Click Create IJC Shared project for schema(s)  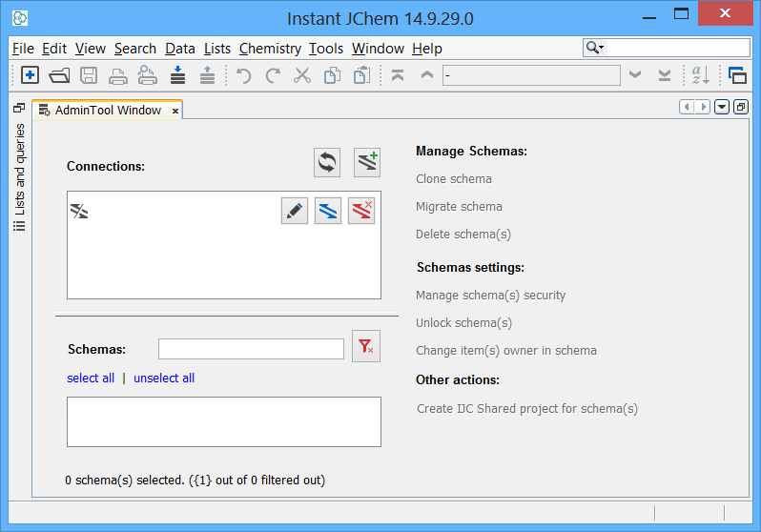[x=527, y=409]
